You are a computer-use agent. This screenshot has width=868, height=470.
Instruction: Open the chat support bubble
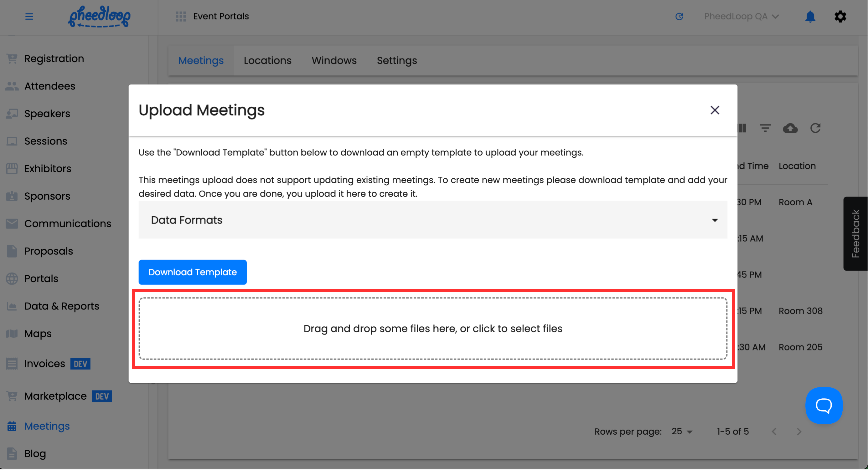[x=824, y=406]
